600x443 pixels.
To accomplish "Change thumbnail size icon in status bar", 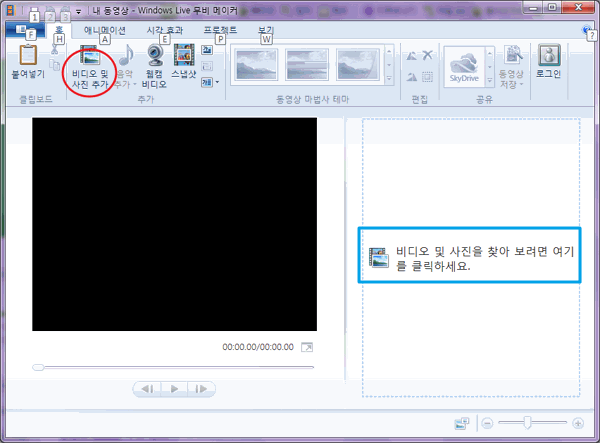I will (461, 423).
